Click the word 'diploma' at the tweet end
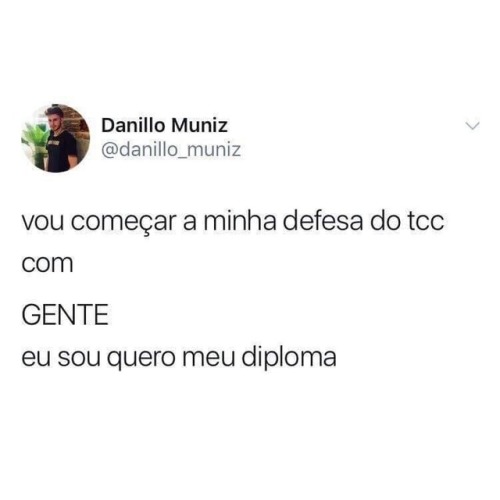The width and height of the screenshot is (500, 500). point(289,359)
